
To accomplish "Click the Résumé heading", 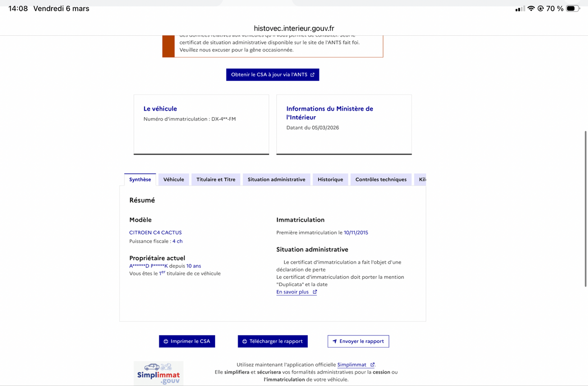I will pyautogui.click(x=142, y=200).
